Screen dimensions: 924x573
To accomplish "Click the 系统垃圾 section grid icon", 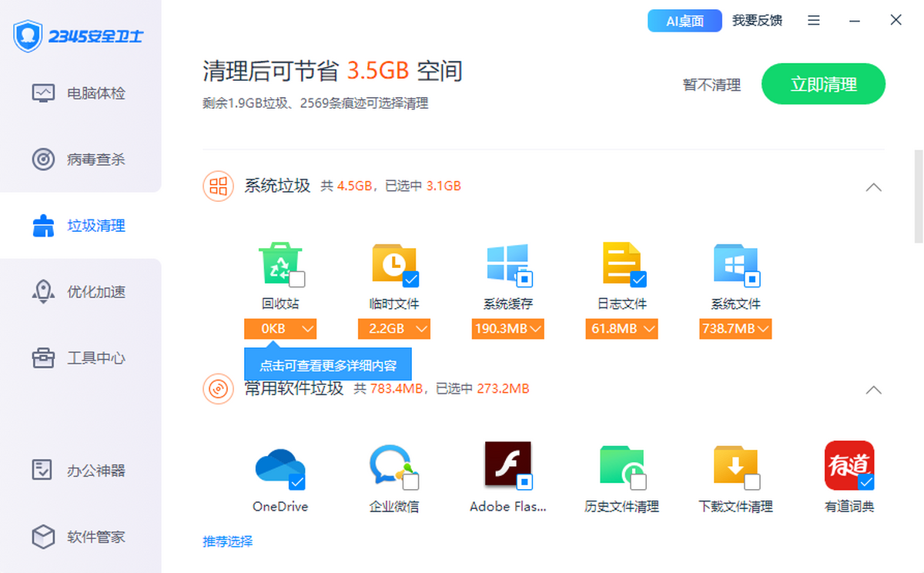I will click(x=219, y=186).
